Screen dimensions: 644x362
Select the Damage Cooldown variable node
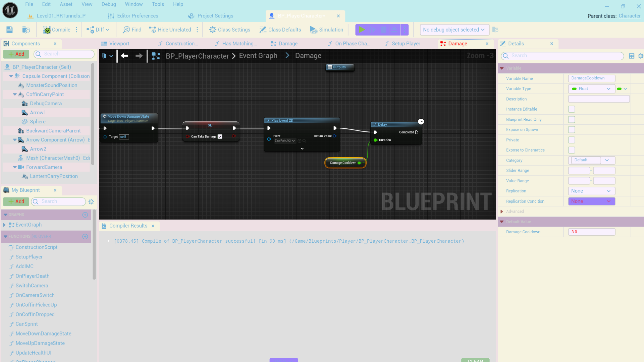click(x=345, y=163)
